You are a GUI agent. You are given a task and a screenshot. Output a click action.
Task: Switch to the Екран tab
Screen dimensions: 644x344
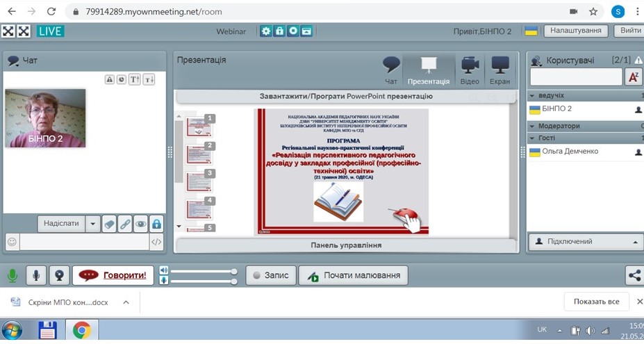click(499, 71)
